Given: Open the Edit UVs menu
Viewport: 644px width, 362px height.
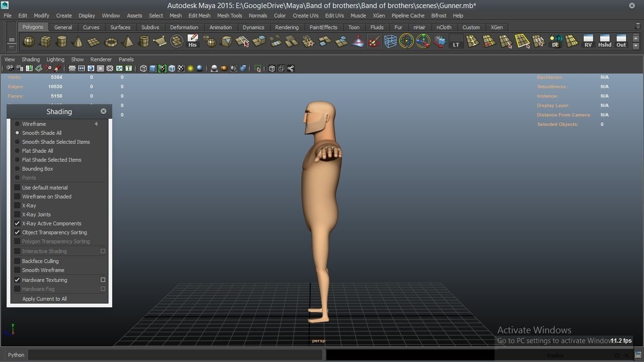Looking at the screenshot, I should 334,16.
